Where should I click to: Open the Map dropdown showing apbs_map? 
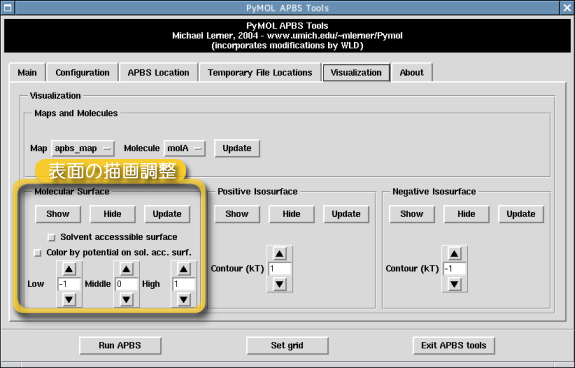click(x=83, y=148)
